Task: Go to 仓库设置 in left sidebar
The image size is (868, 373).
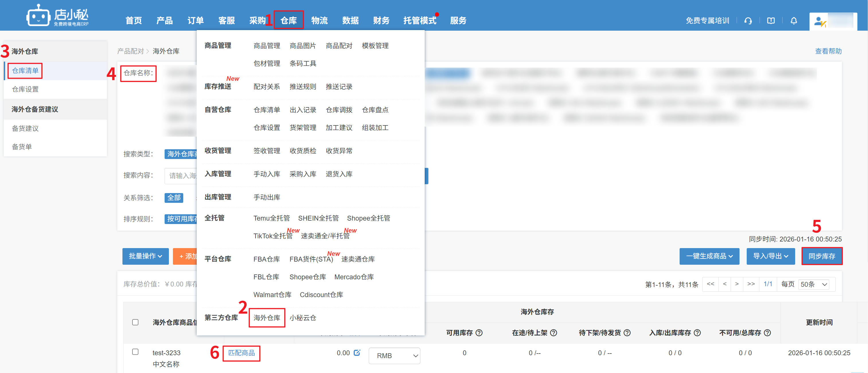Action: 25,89
